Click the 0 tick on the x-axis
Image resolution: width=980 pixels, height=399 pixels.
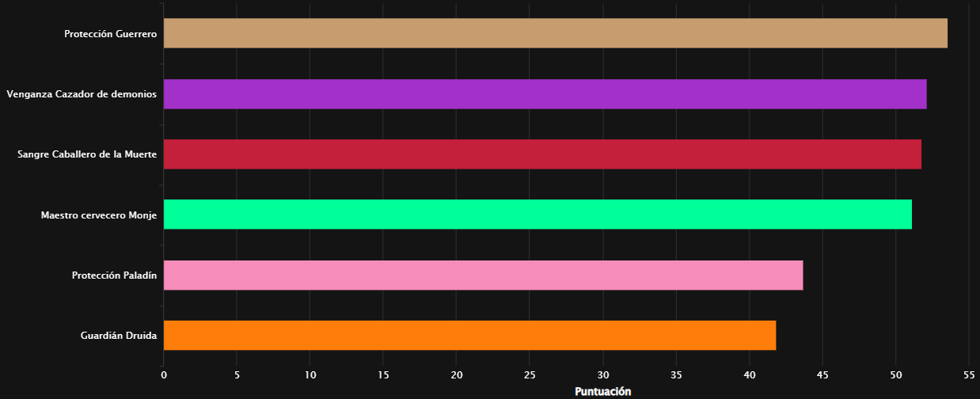164,374
